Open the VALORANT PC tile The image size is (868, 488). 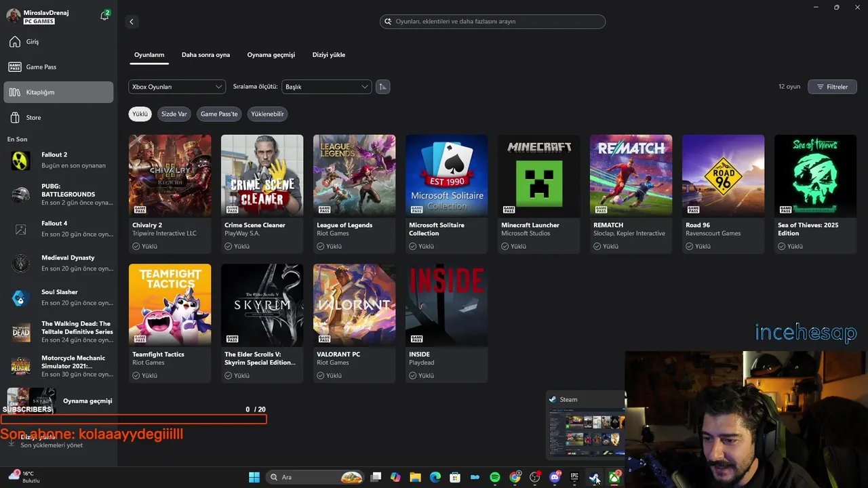[354, 323]
